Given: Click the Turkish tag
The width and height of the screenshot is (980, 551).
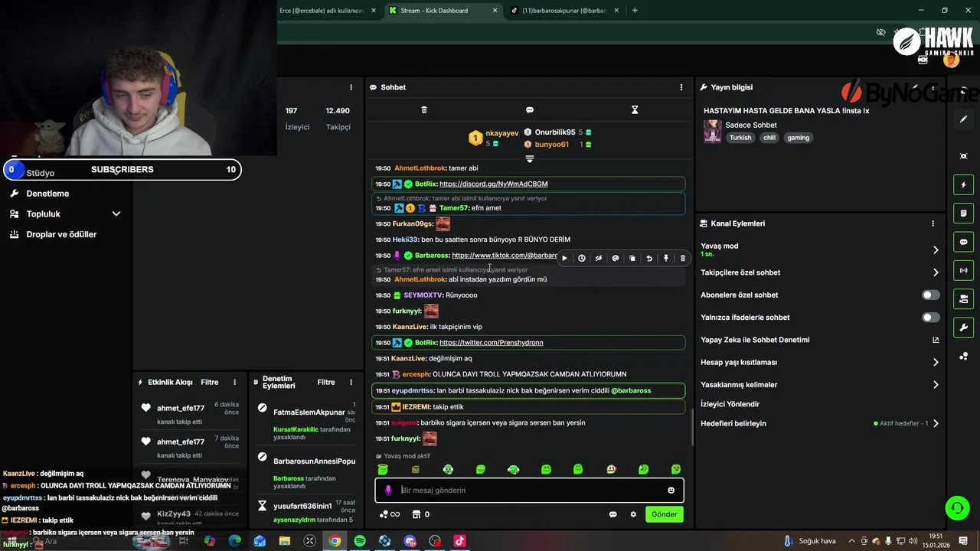Looking at the screenshot, I should pos(740,138).
